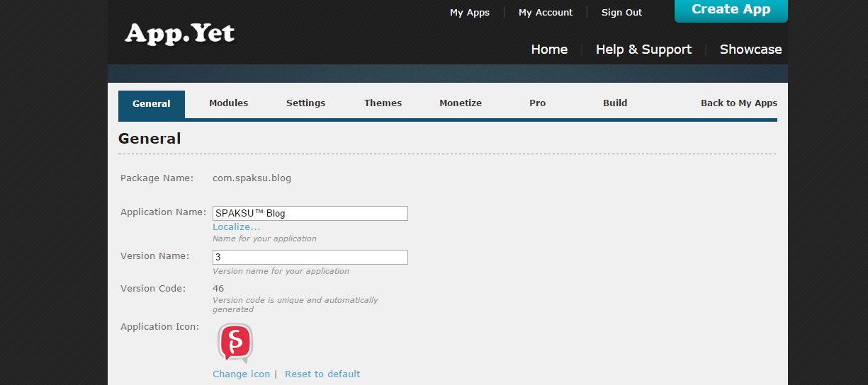Click the Localize... link

click(x=237, y=226)
